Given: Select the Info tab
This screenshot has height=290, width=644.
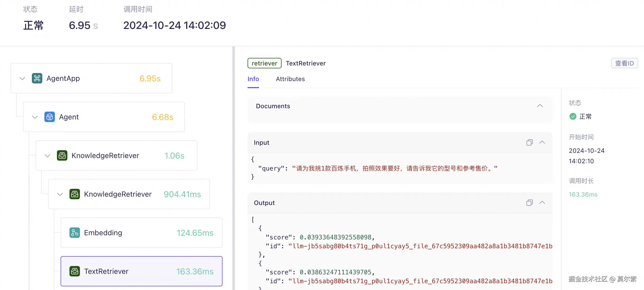Looking at the screenshot, I should point(253,79).
